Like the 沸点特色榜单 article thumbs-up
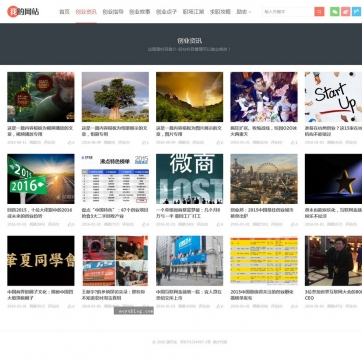Screen dimensions: 362x362 pyautogui.click(x=146, y=225)
